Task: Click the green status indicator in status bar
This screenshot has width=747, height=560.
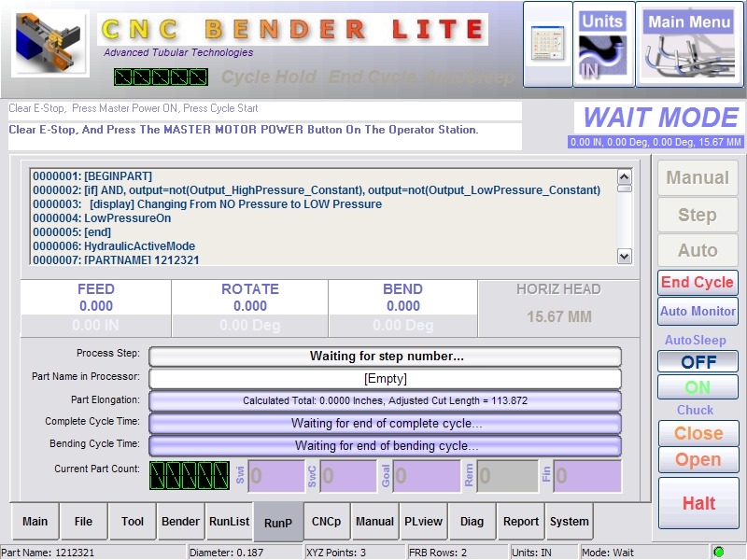Action: (718, 552)
